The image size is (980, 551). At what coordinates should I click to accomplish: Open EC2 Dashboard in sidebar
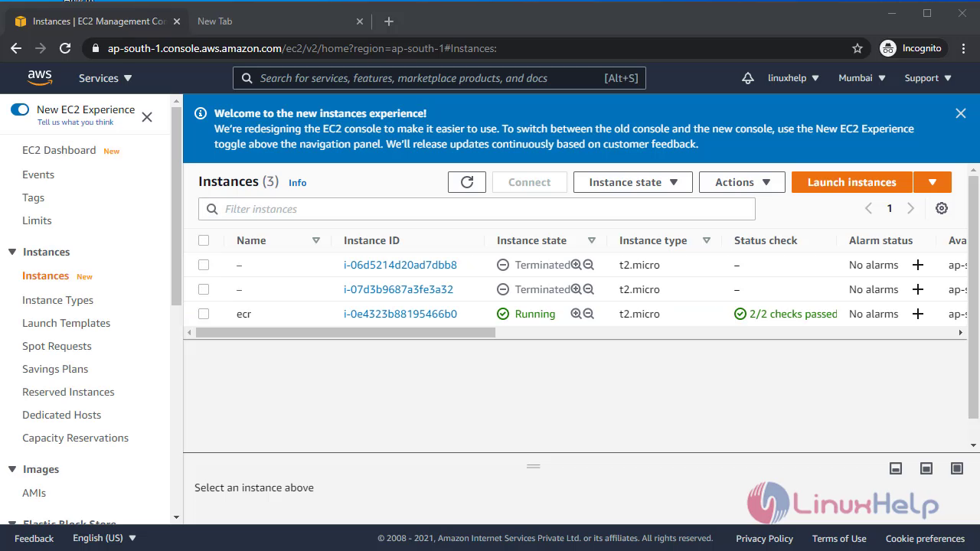click(59, 150)
